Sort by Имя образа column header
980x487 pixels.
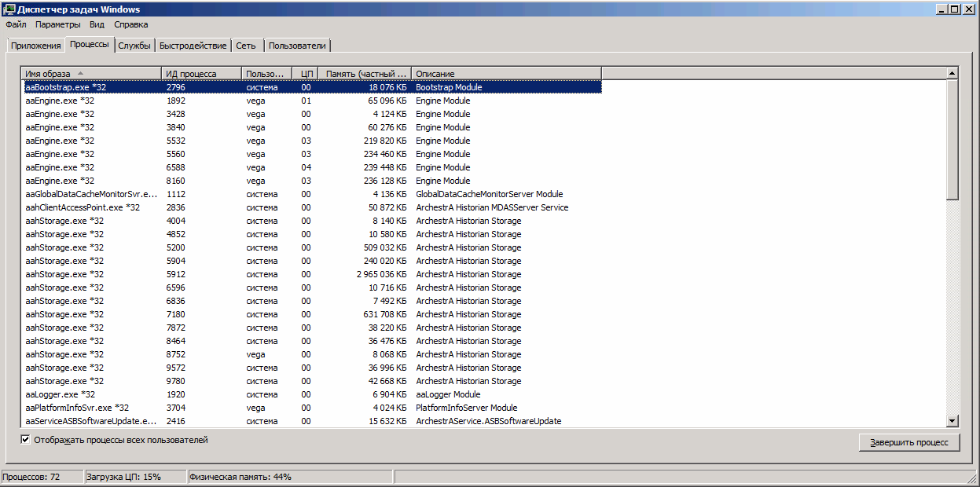[91, 74]
